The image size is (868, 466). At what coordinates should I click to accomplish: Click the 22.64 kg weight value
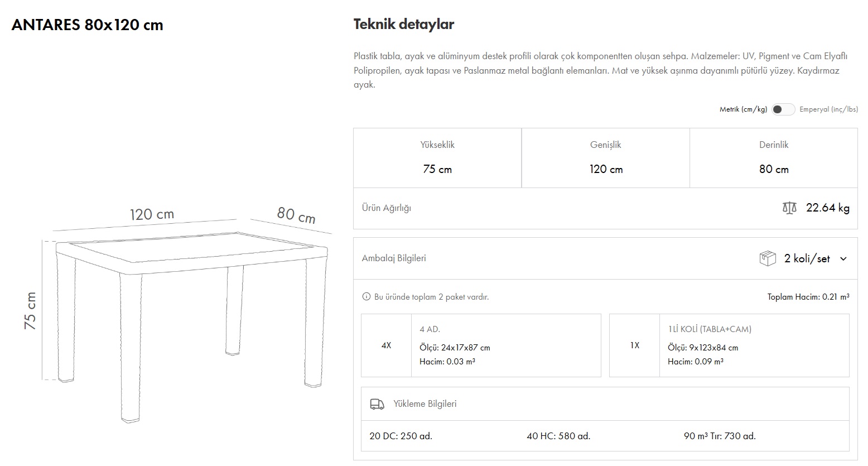pos(827,208)
